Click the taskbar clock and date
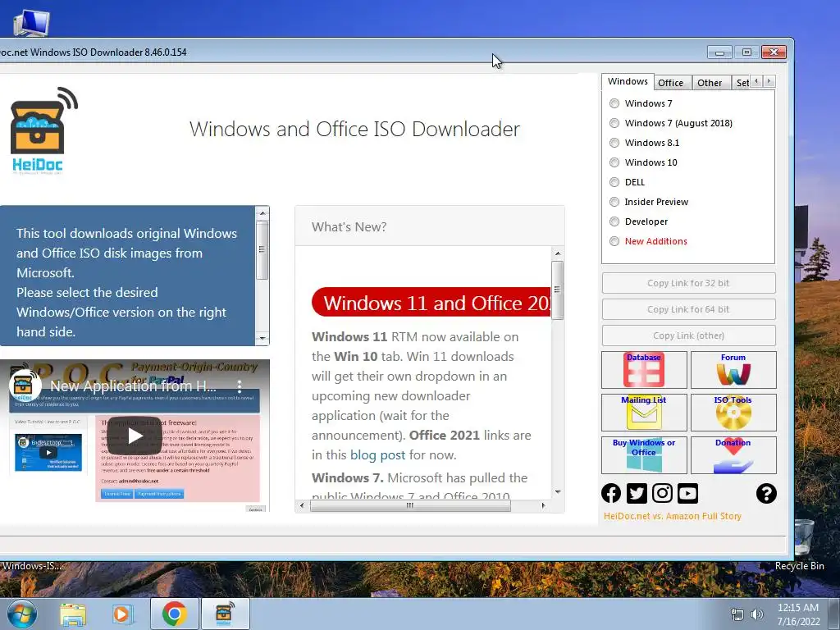 (798, 614)
